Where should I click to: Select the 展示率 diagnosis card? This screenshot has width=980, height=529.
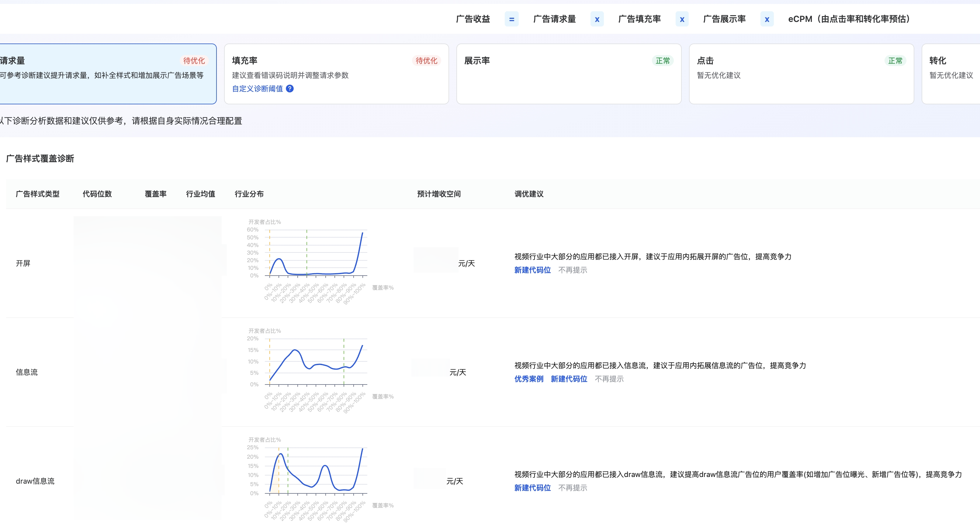click(568, 74)
